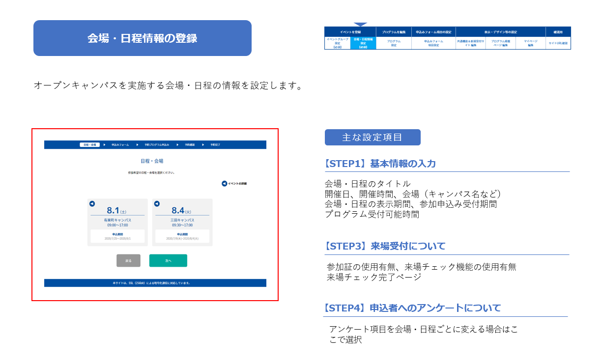The width and height of the screenshot is (603, 364).
Task: Click the 日程・会場 page heading
Action: click(x=152, y=161)
